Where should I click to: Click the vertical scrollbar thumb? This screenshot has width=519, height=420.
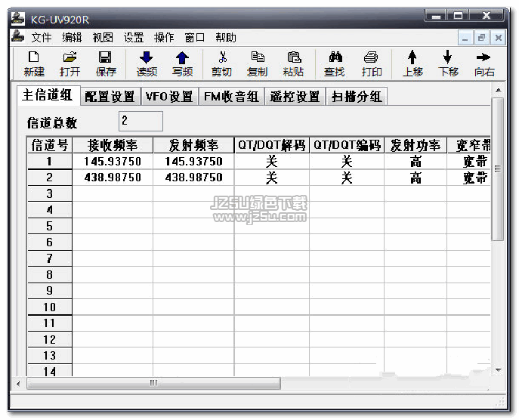498,168
